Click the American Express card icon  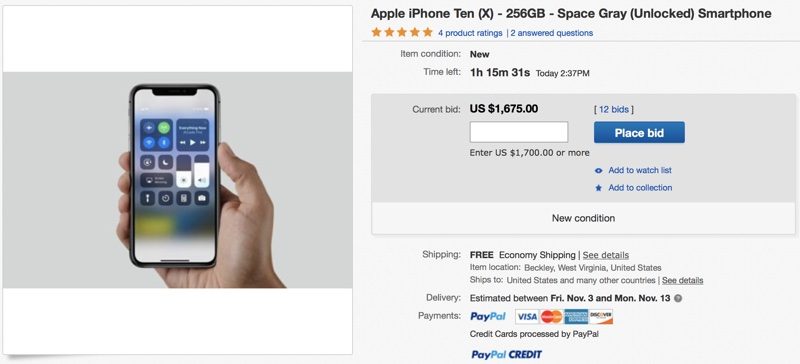coord(576,317)
